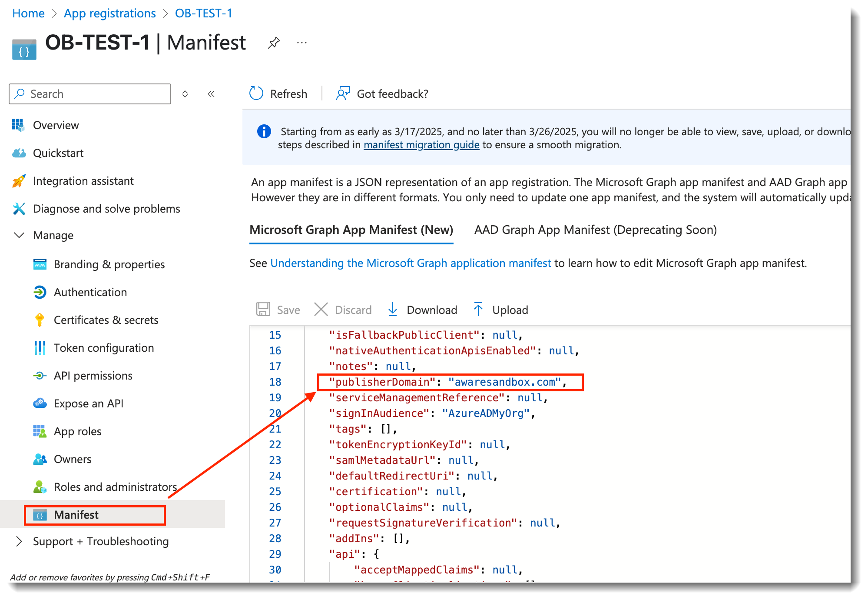The image size is (868, 600).
Task: Select Microsoft Graph App Manifest (New) tab
Action: click(351, 230)
